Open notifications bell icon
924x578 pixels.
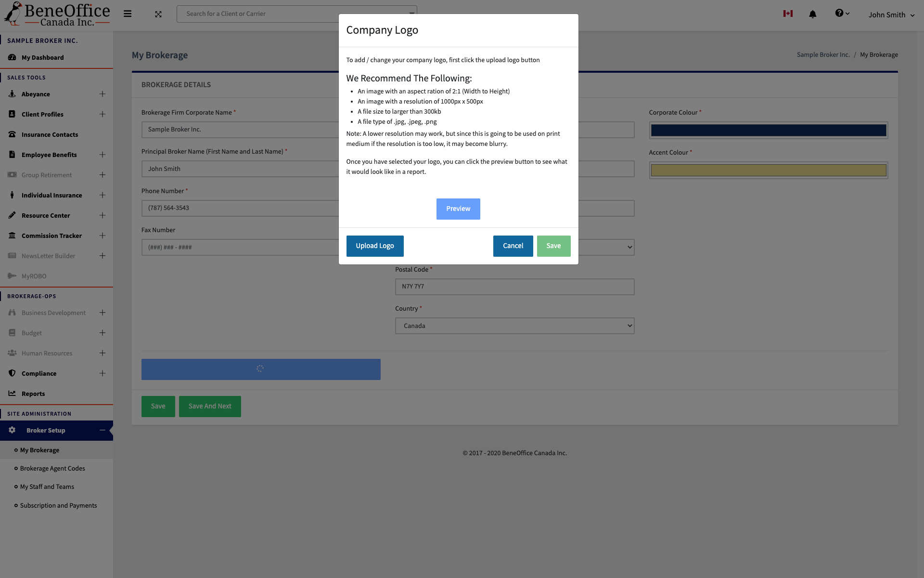812,14
